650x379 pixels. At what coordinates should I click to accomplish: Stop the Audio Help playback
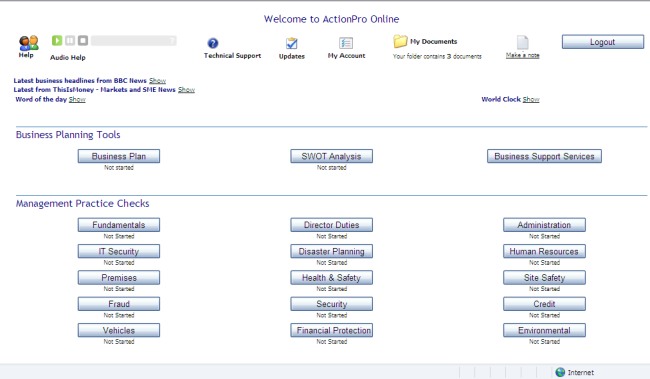pos(83,40)
